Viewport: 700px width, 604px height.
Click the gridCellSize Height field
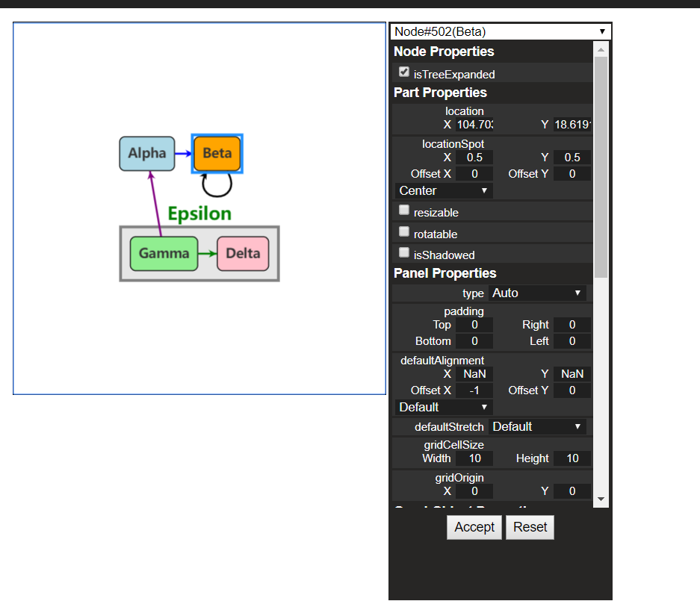click(x=572, y=458)
